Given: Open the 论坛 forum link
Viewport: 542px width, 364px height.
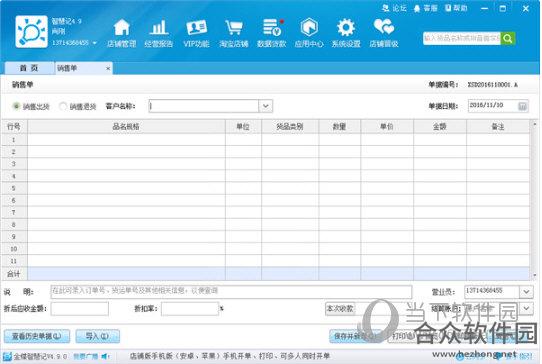Looking at the screenshot, I should 394,8.
